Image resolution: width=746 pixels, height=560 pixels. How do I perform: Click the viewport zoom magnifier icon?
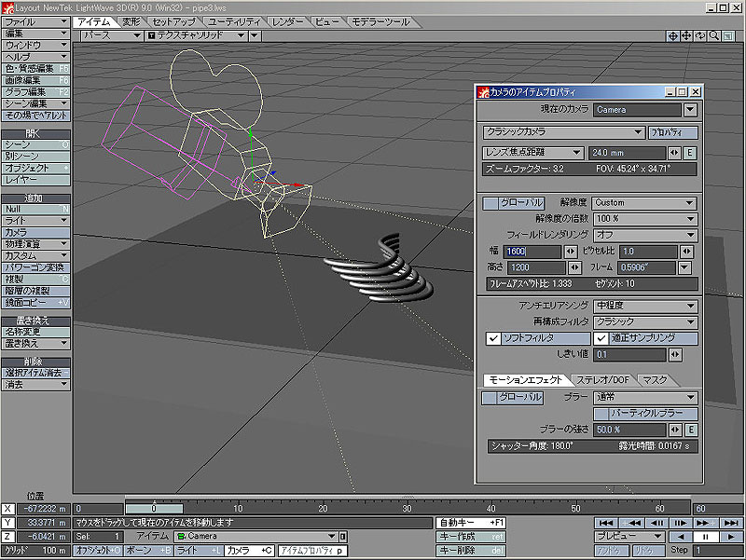coord(714,35)
